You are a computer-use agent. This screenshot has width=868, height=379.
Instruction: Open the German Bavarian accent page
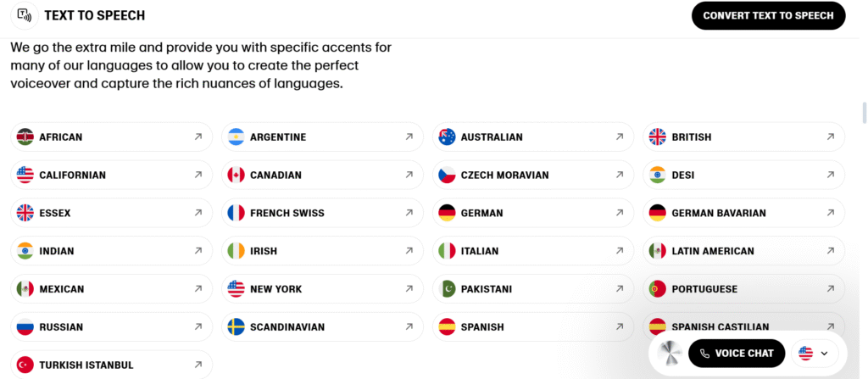[744, 213]
